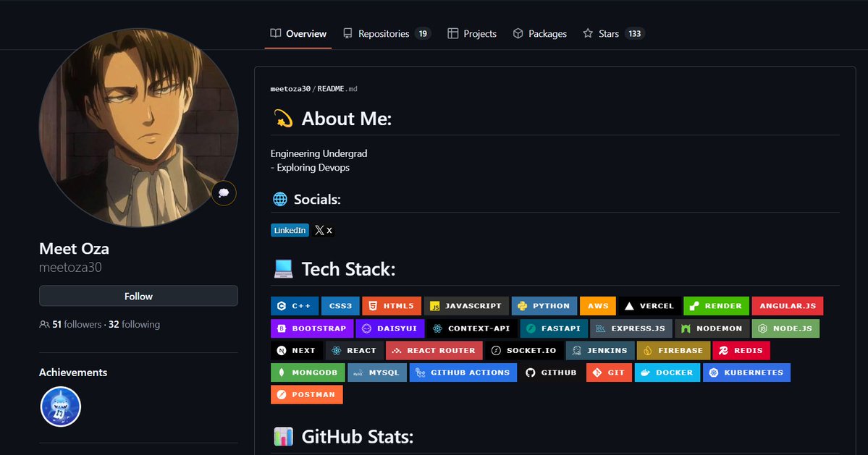Click the Jenkins badge
868x455 pixels.
(x=600, y=351)
